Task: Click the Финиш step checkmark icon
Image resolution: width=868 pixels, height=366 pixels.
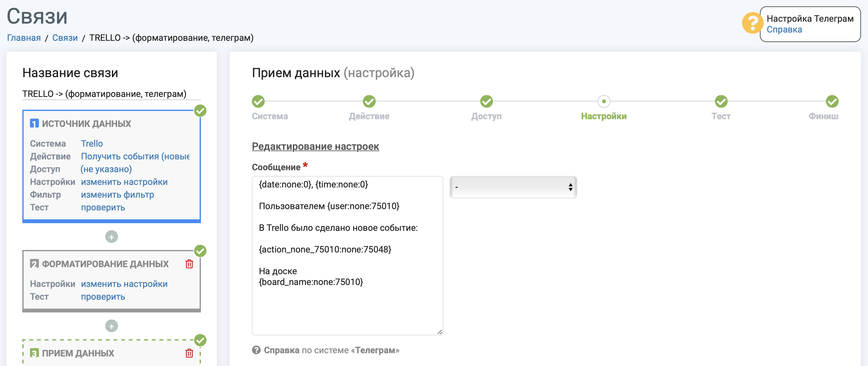Action: (832, 101)
